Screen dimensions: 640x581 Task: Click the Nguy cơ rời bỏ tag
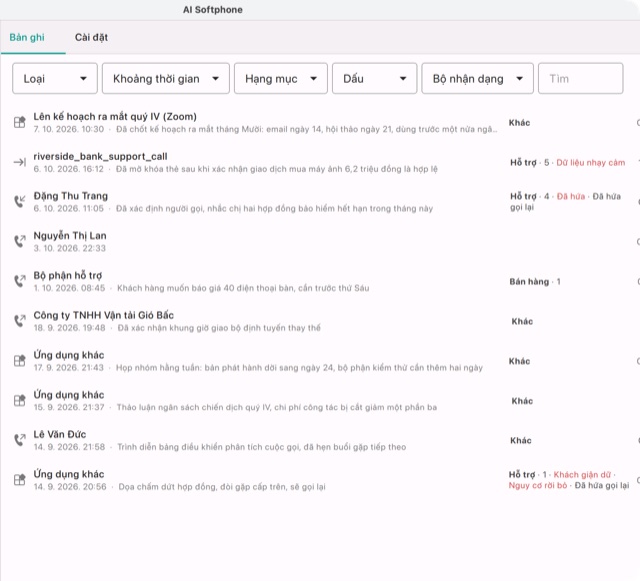[x=538, y=485]
